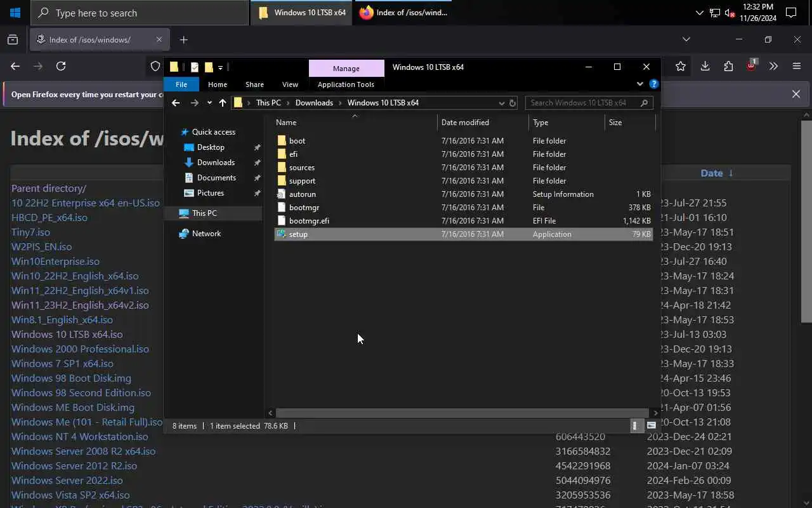Screen dimensions: 812x508
Task: Go forward in File Explorer
Action: click(x=194, y=103)
